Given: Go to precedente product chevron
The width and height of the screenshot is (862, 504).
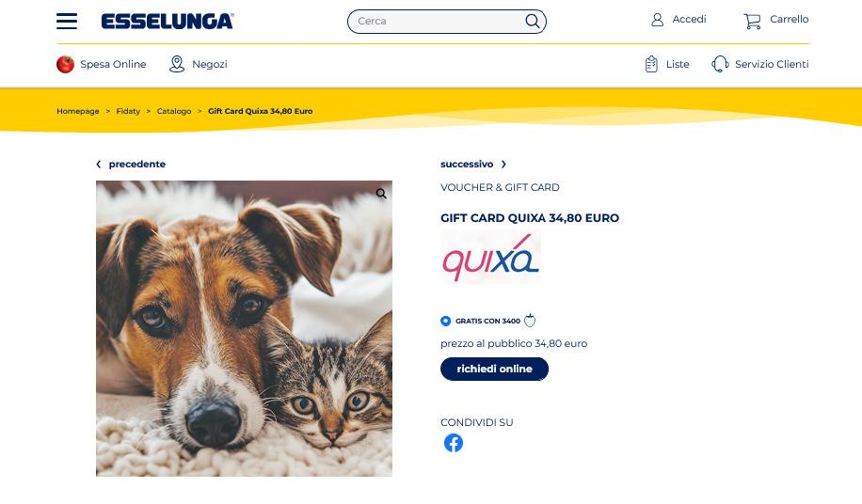Looking at the screenshot, I should (x=99, y=165).
